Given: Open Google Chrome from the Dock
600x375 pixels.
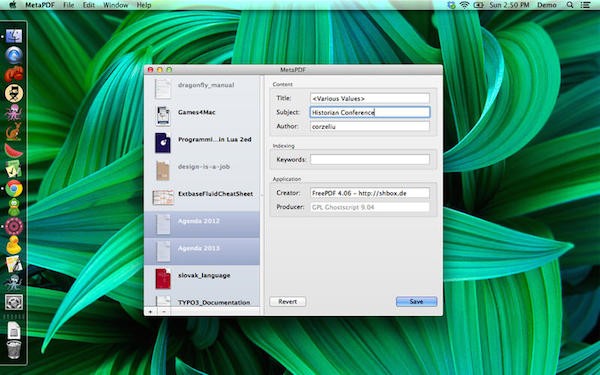Looking at the screenshot, I should pyautogui.click(x=14, y=188).
